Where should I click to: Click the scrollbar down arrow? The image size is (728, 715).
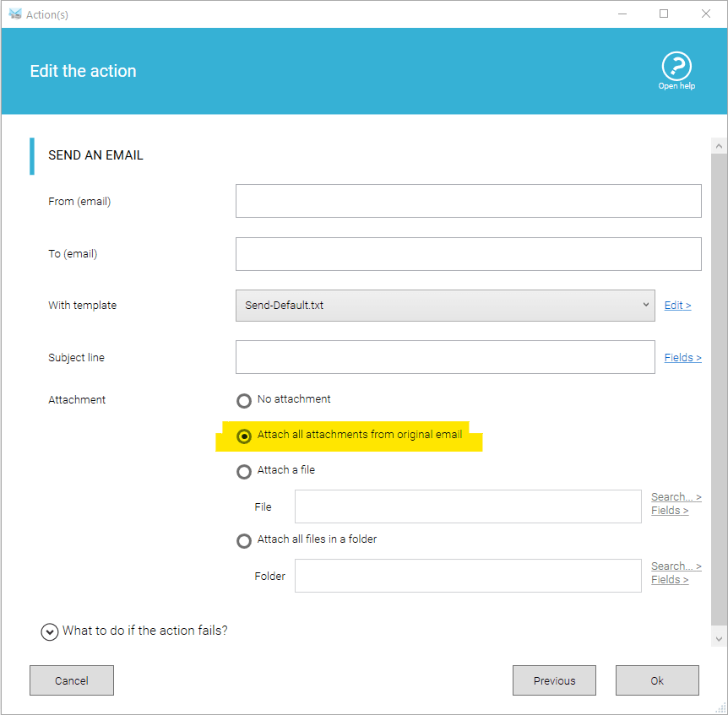[719, 639]
